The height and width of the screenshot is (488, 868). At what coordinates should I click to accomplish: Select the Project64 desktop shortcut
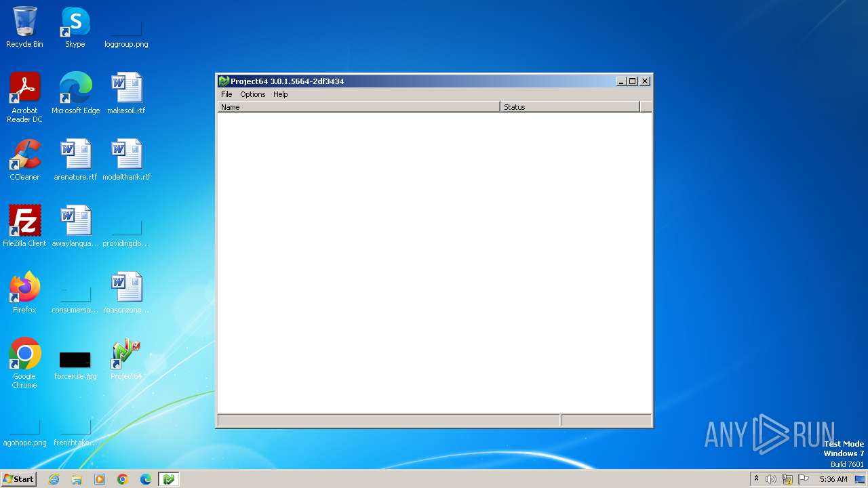click(126, 359)
